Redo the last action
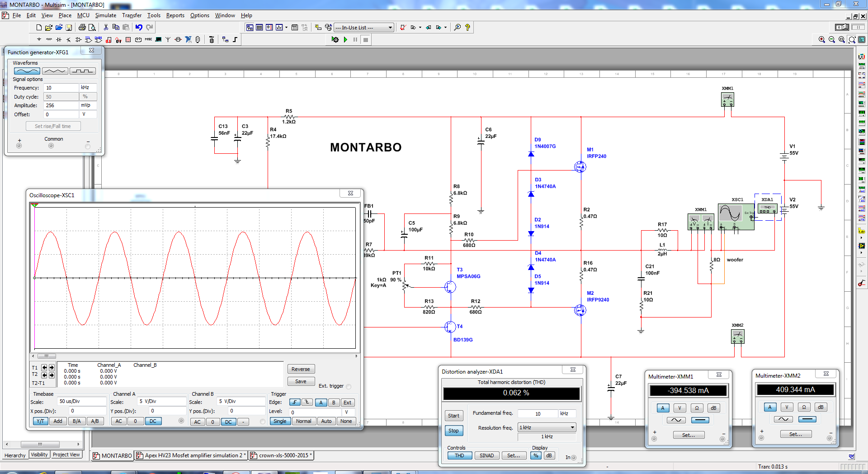This screenshot has height=474, width=868. (149, 28)
